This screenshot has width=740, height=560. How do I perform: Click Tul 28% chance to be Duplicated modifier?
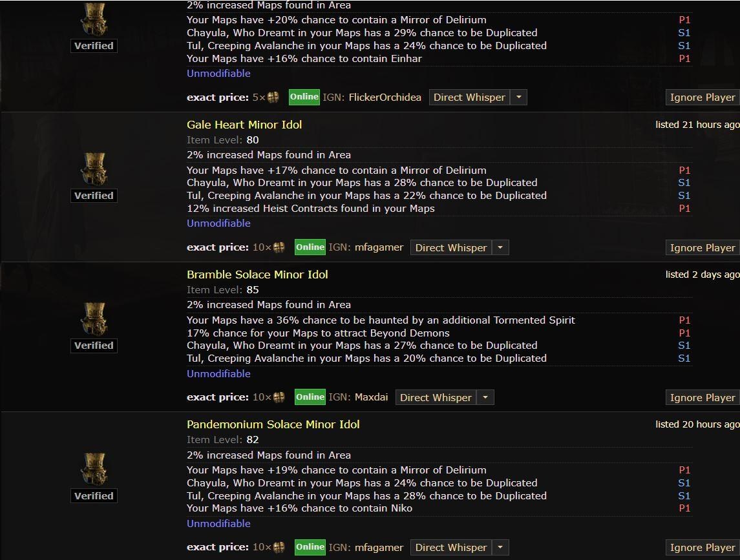point(366,496)
